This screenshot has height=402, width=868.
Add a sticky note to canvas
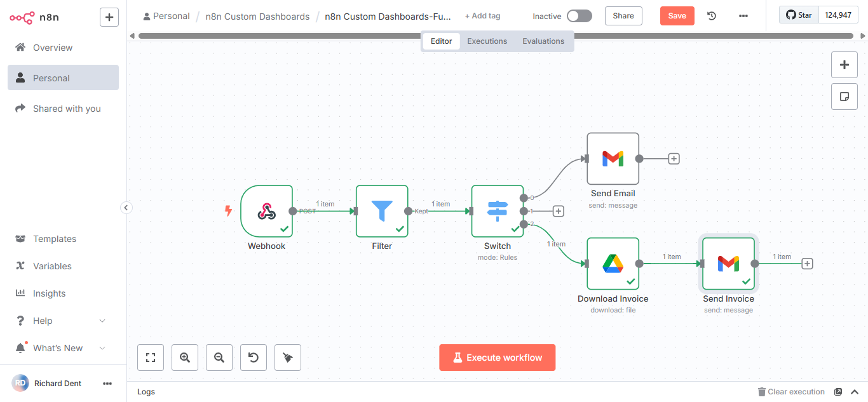coord(844,97)
